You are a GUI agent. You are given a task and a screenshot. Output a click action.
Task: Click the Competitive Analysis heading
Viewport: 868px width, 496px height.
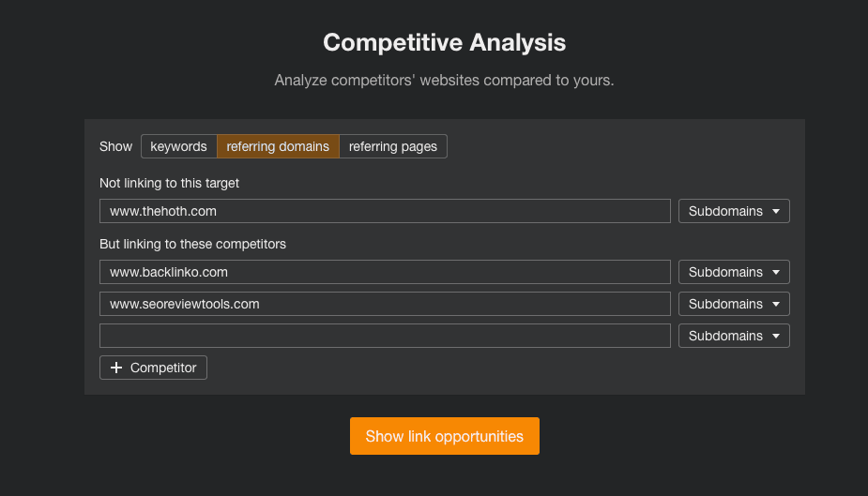pos(444,42)
